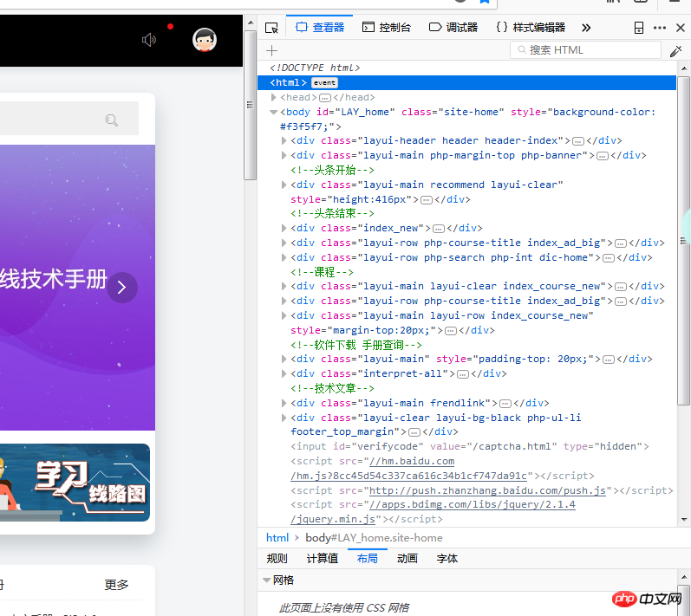Activate the element picker tool
Screen dimensions: 691x616
pyautogui.click(x=271, y=28)
